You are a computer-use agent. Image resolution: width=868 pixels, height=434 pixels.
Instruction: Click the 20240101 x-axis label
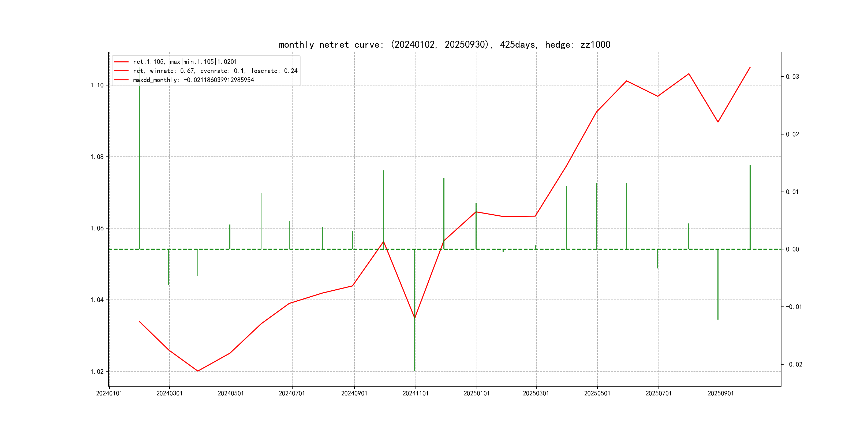pyautogui.click(x=109, y=393)
